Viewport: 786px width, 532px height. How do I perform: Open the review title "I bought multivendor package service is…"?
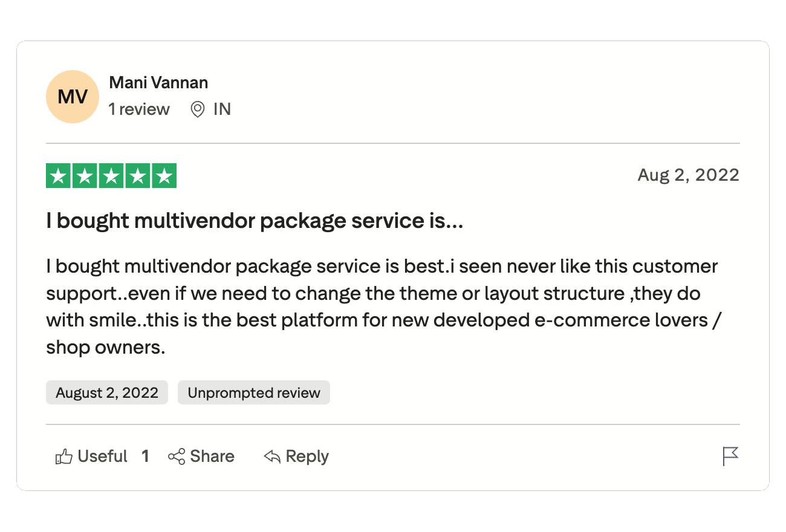pyautogui.click(x=255, y=221)
